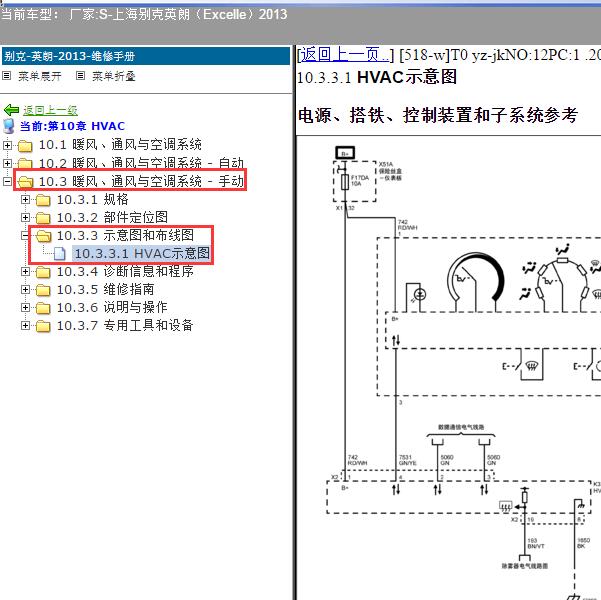Image resolution: width=601 pixels, height=600 pixels.
Task: Click the 菜单展开 button
Action: [39, 76]
